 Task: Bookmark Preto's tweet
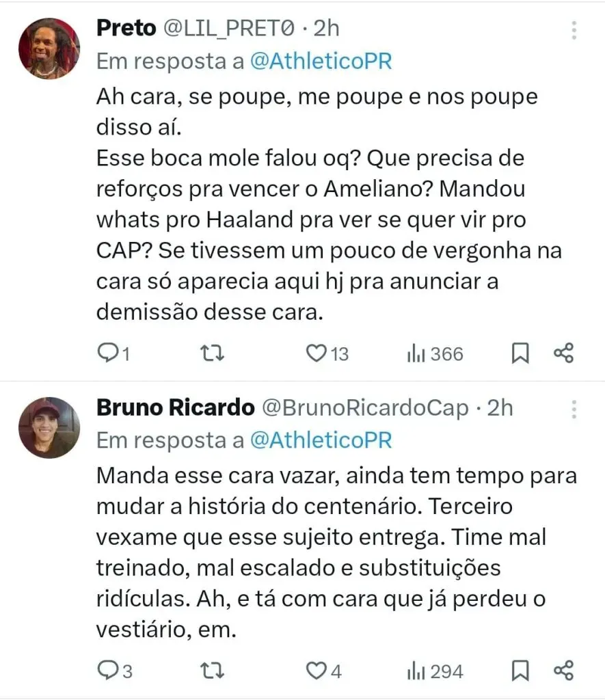point(520,353)
